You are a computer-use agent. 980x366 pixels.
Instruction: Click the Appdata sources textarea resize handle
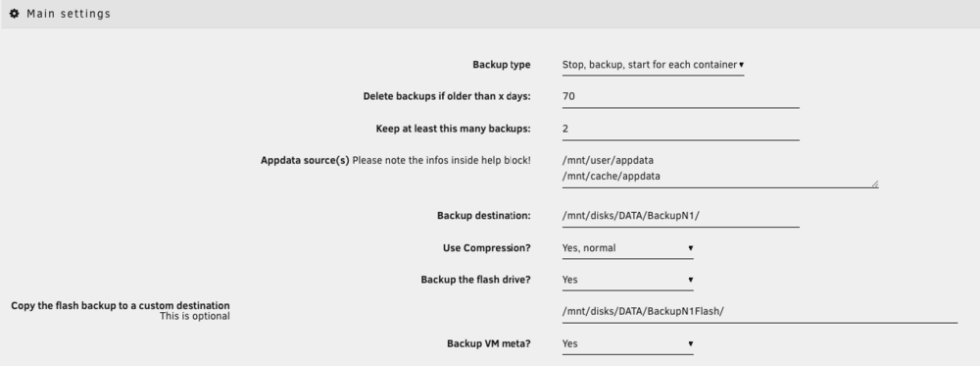(x=874, y=183)
